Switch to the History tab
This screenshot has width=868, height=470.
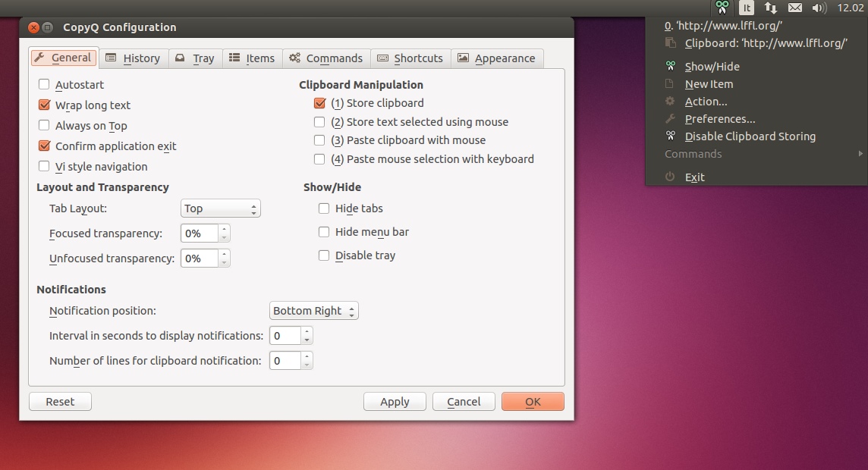click(134, 58)
